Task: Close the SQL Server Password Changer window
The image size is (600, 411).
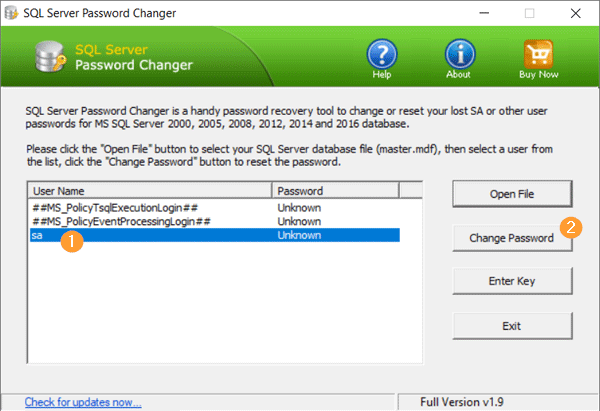Action: pos(575,14)
